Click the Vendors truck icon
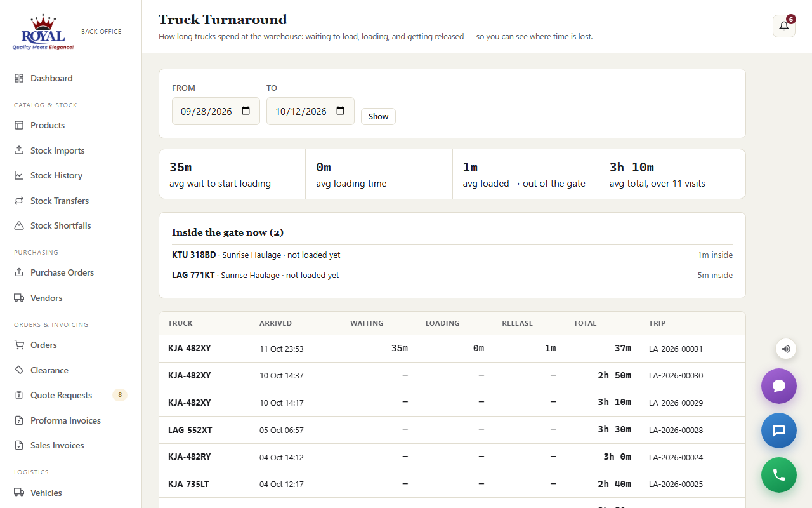The height and width of the screenshot is (508, 812). (19, 298)
